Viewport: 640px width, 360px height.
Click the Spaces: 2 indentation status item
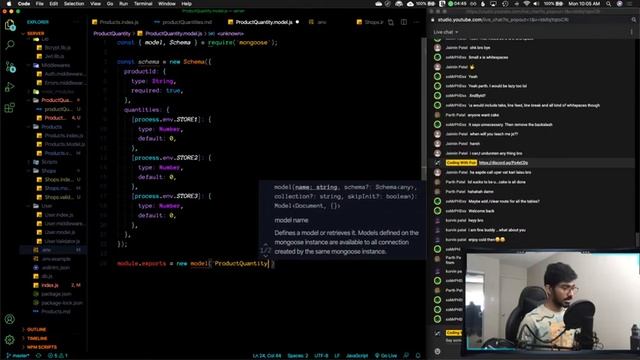point(298,356)
